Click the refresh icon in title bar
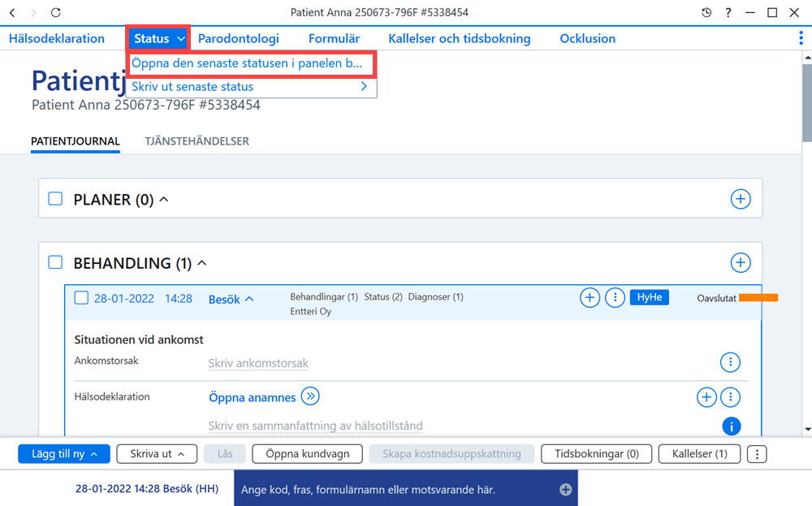The height and width of the screenshot is (506, 812). pos(56,12)
